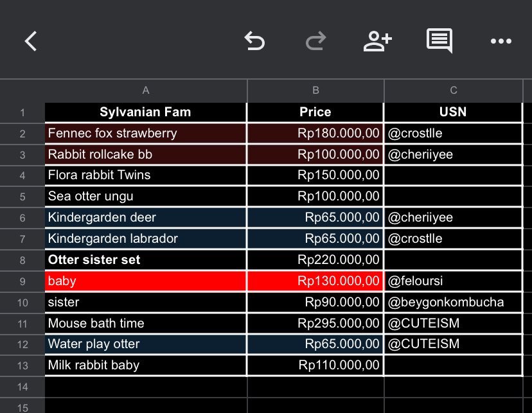532x413 pixels.
Task: Click cell 'Sea otter ungu'
Action: pyautogui.click(x=146, y=197)
